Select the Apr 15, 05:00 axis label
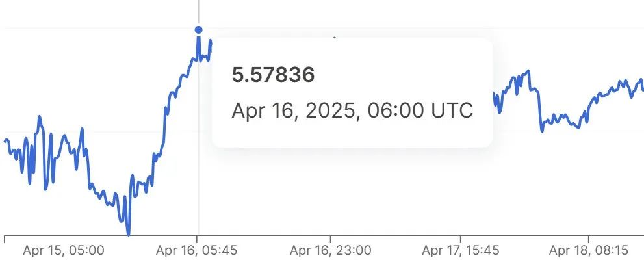The width and height of the screenshot is (644, 271). click(x=64, y=250)
